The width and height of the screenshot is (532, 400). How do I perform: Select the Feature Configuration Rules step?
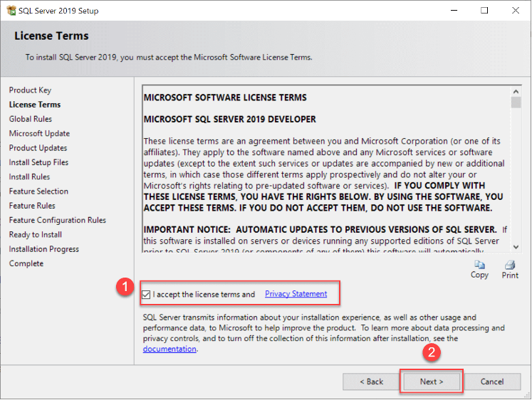(58, 221)
